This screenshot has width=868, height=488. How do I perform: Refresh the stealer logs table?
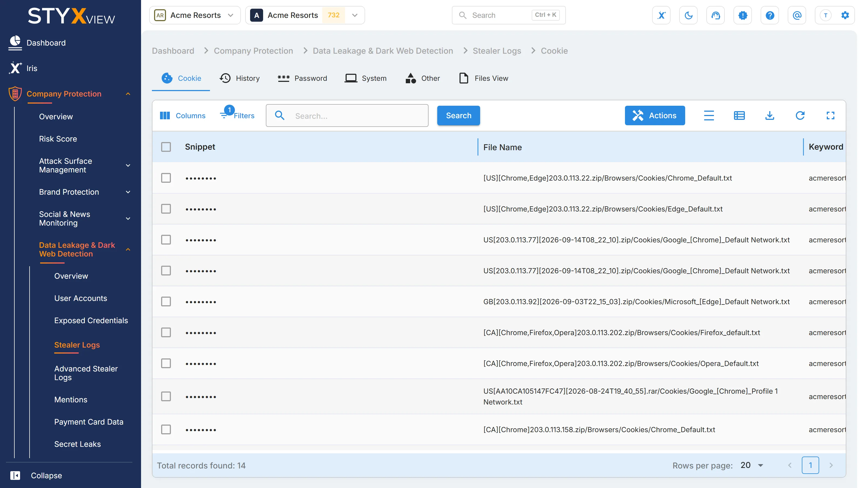pyautogui.click(x=800, y=115)
